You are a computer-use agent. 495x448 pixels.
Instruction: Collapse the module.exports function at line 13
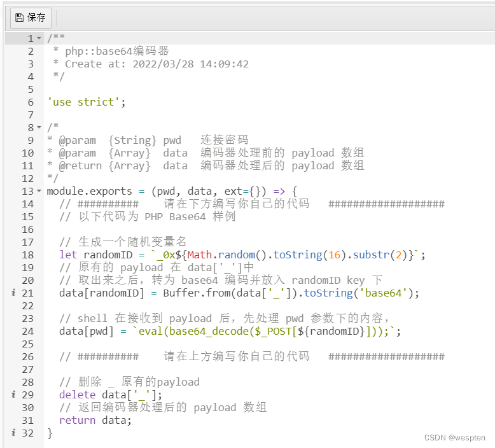click(x=39, y=191)
